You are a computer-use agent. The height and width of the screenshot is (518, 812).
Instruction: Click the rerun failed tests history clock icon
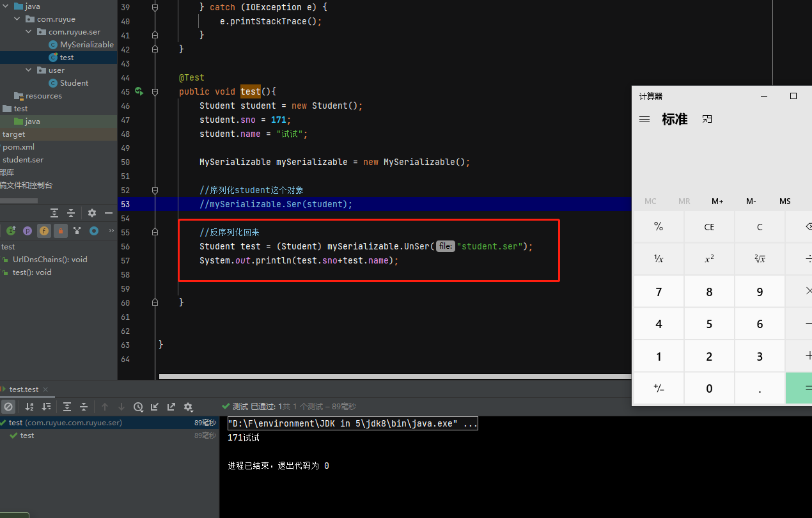138,407
